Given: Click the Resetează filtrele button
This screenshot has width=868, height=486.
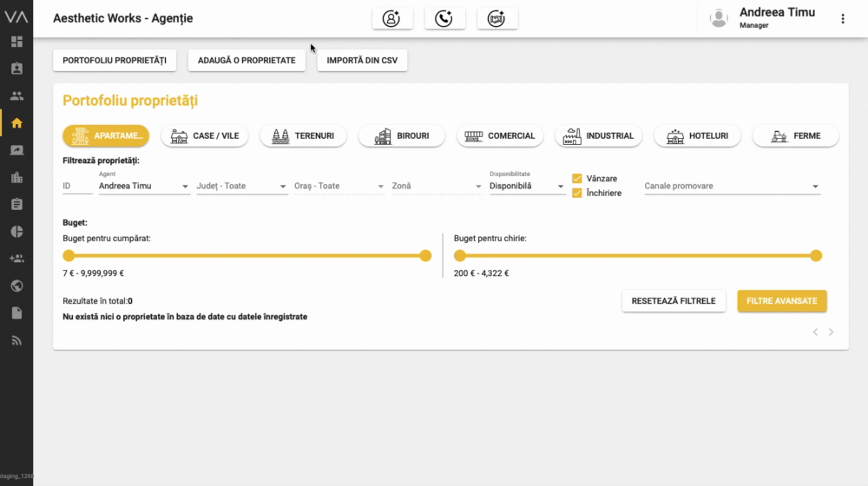Looking at the screenshot, I should (x=674, y=301).
